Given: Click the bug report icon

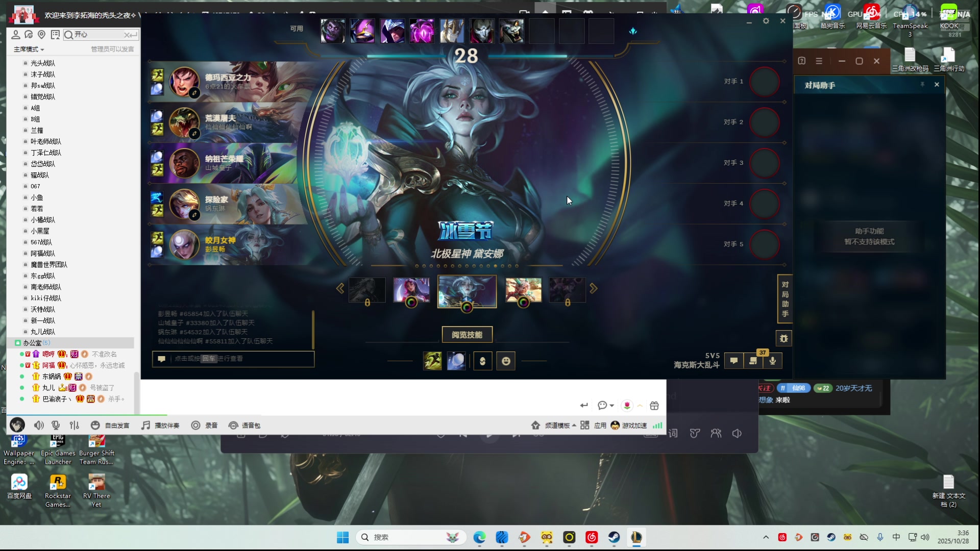Looking at the screenshot, I should coord(784,338).
